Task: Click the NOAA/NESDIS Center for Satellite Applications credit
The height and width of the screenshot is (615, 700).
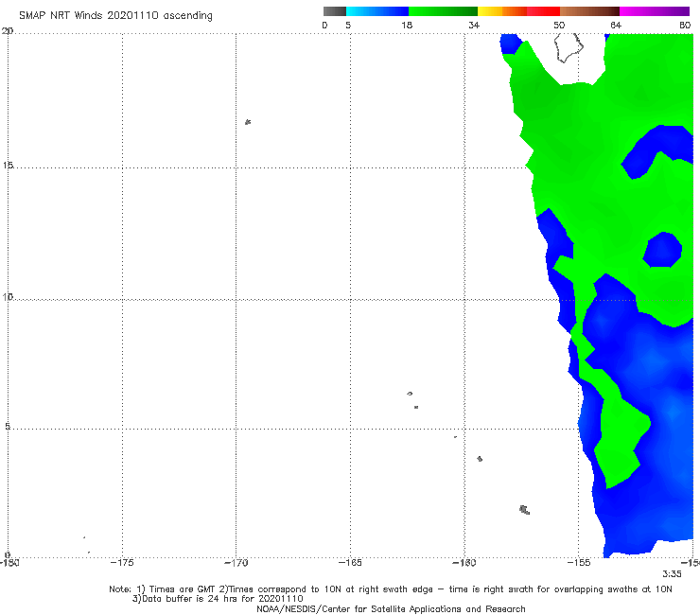Action: coord(391,609)
